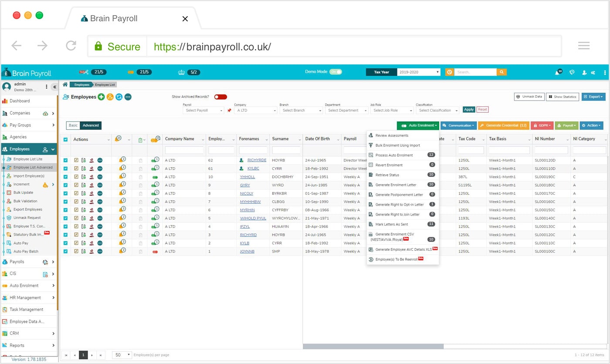This screenshot has height=364, width=610.
Task: Open the header vertical dots menu
Action: tap(605, 72)
